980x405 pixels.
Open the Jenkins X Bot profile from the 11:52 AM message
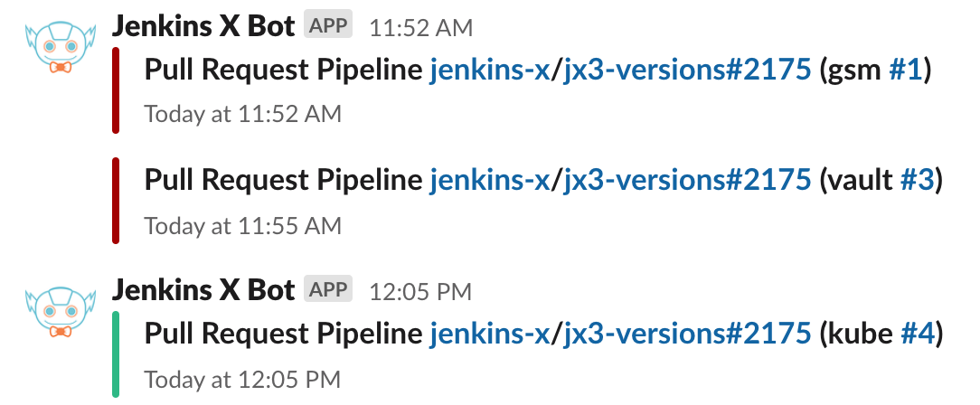point(203,26)
